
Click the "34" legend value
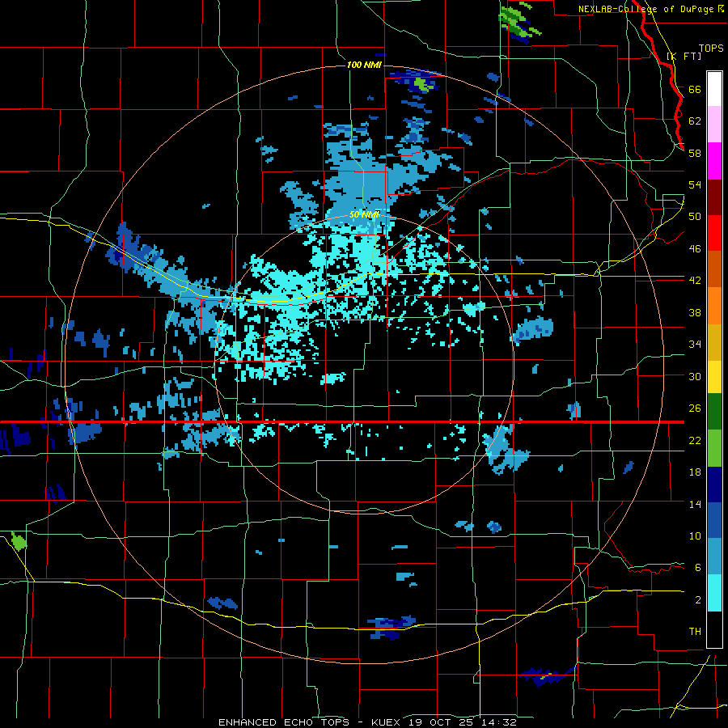coord(695,345)
